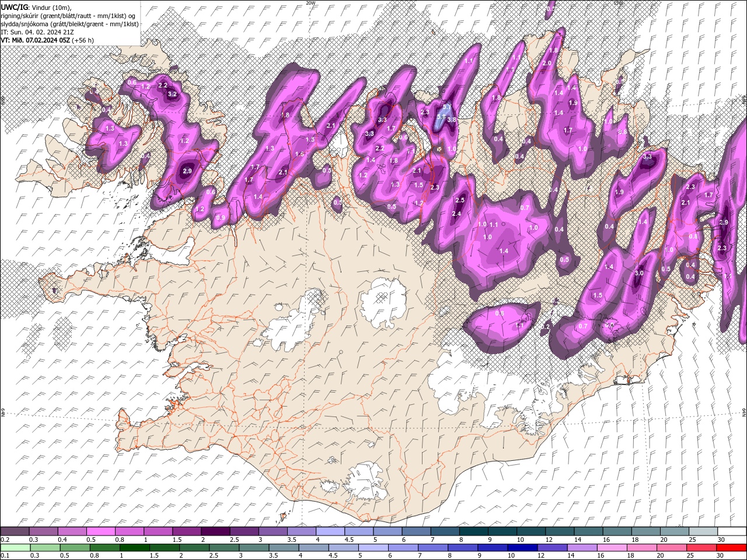Click the "3.2" snowfall value on the map

pyautogui.click(x=172, y=94)
